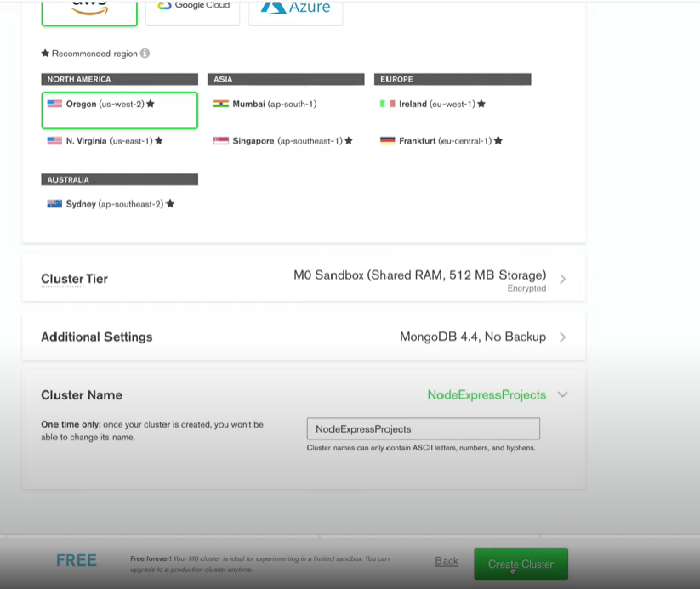Click the FREE price label
700x589 pixels.
[77, 560]
